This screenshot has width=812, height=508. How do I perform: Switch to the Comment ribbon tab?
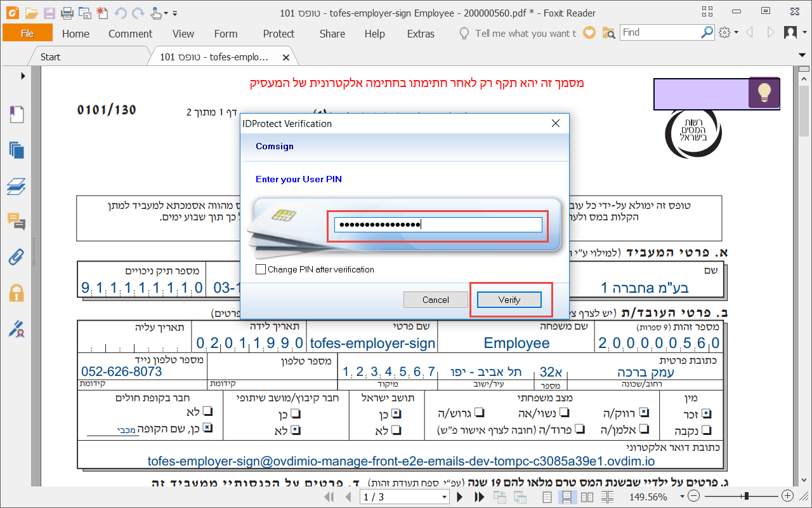tap(130, 34)
